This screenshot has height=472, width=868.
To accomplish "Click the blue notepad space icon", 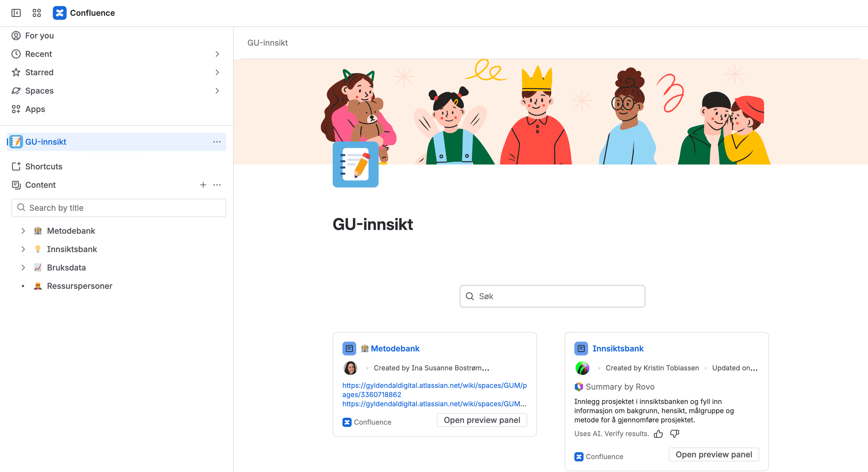I will [355, 165].
